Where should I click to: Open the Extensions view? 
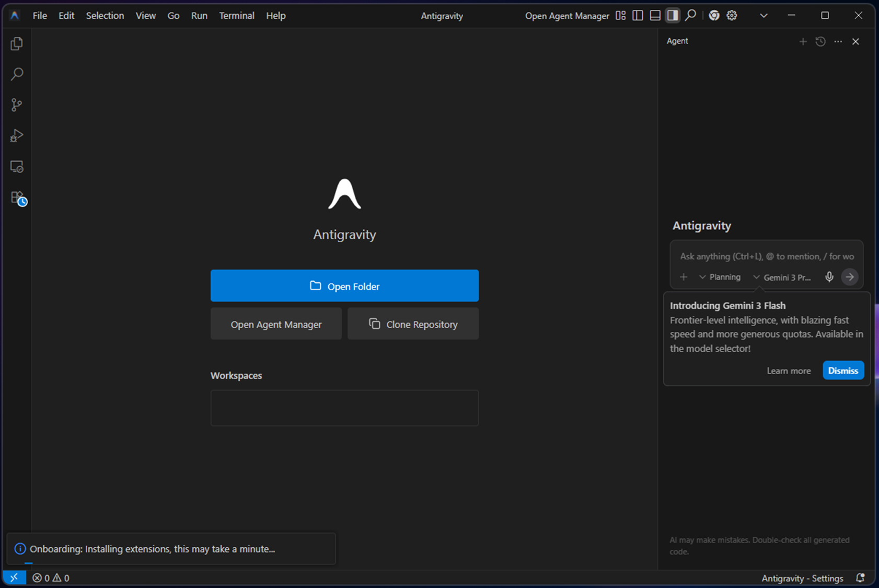coord(18,198)
